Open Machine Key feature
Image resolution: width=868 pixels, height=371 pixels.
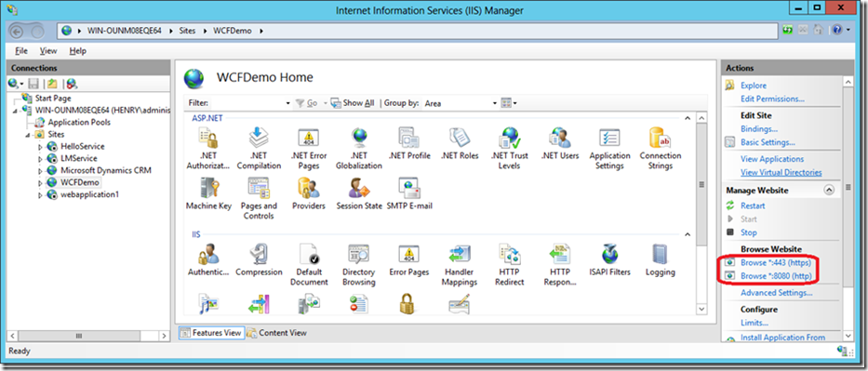208,194
